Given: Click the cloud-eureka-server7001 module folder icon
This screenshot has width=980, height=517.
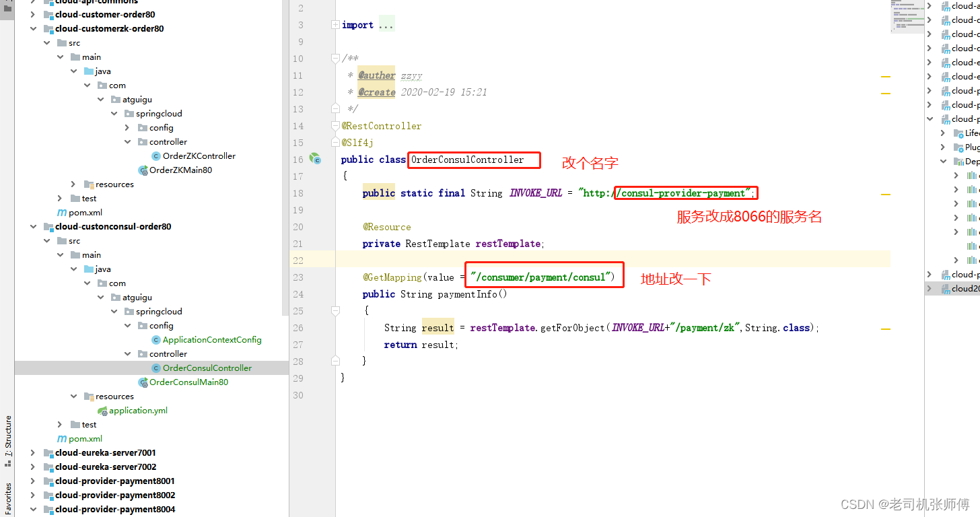Looking at the screenshot, I should pyautogui.click(x=48, y=453).
